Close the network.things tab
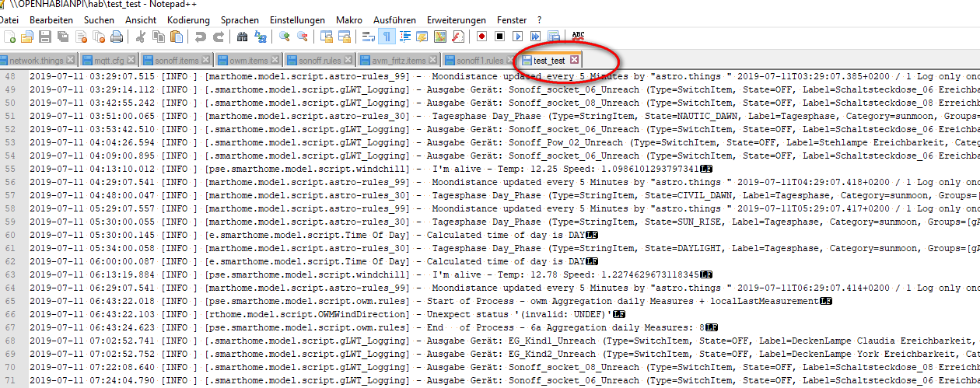 (x=70, y=61)
